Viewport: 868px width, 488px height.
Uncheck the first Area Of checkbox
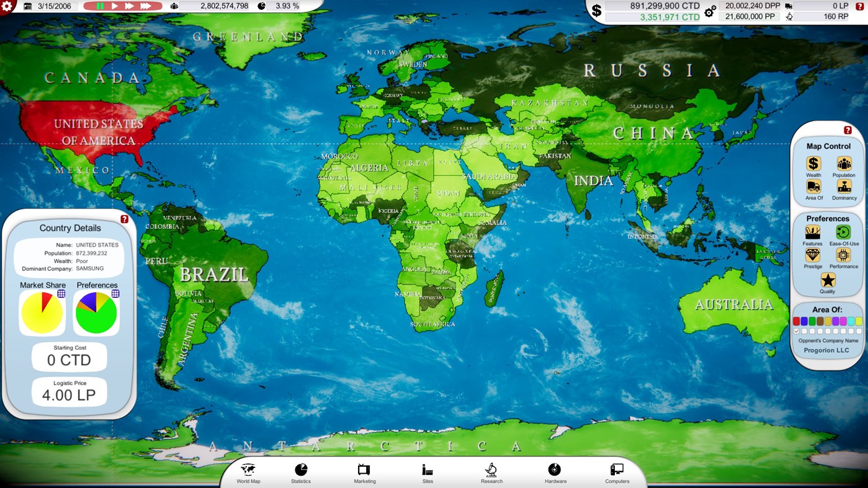pyautogui.click(x=796, y=331)
